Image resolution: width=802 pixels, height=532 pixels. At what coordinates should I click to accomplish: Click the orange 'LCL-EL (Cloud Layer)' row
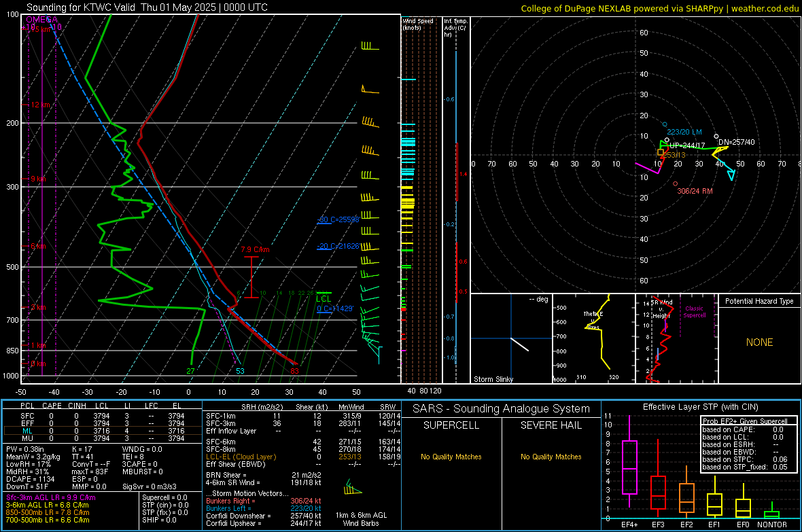click(x=303, y=457)
